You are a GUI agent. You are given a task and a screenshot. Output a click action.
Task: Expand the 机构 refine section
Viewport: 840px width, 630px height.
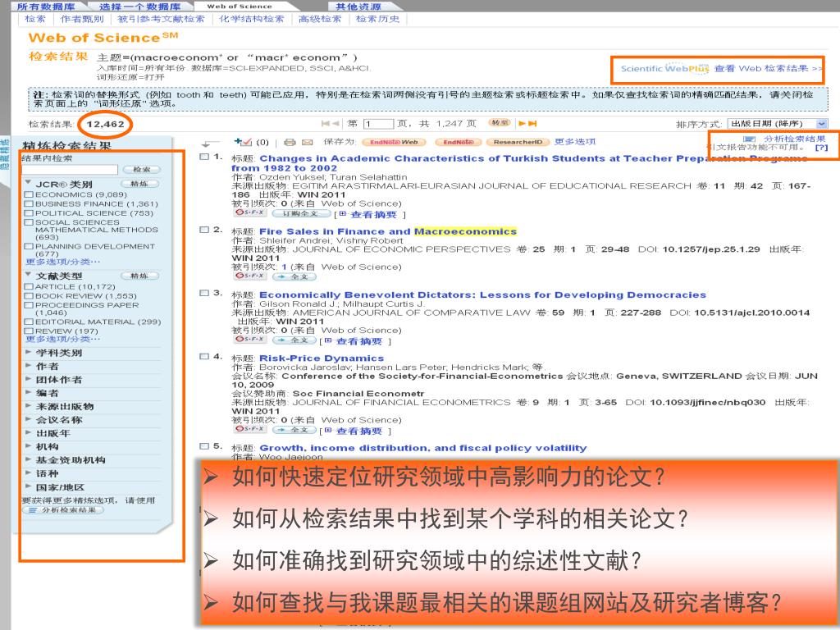pos(29,445)
